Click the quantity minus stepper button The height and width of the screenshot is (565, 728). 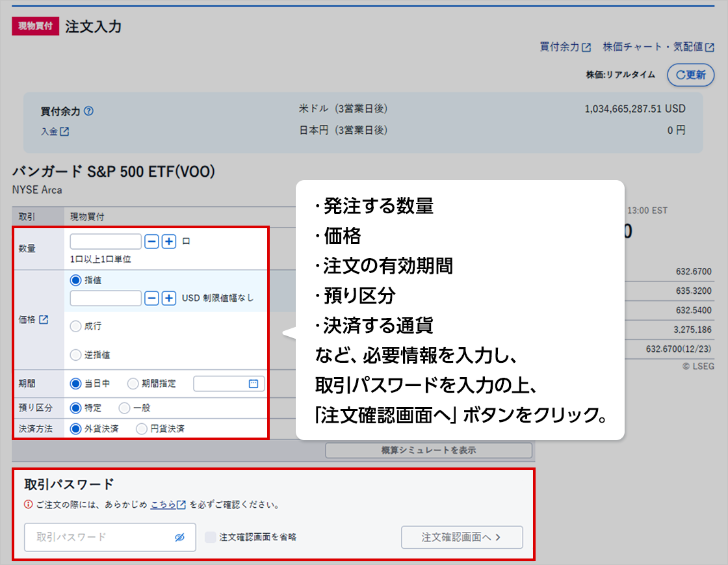151,241
